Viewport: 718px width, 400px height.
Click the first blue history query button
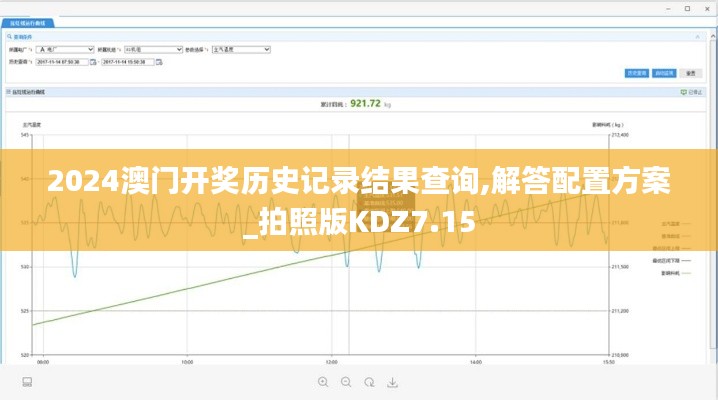[x=636, y=73]
